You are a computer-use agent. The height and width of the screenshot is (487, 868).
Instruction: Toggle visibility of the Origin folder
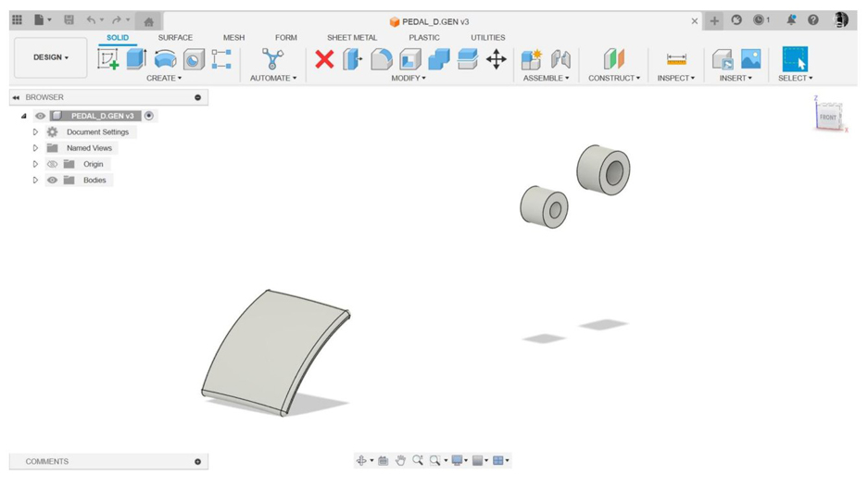point(53,164)
